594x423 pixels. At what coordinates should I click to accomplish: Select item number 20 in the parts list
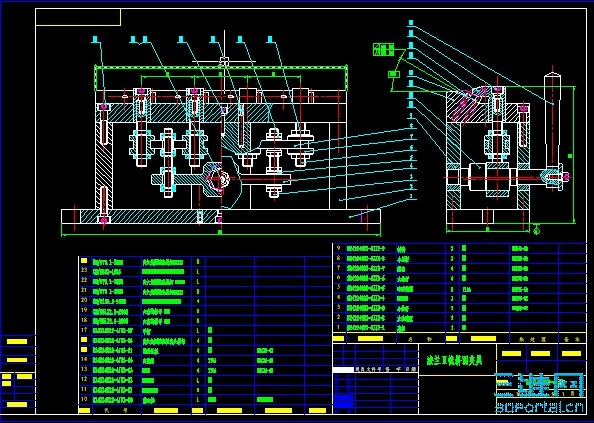click(x=84, y=300)
